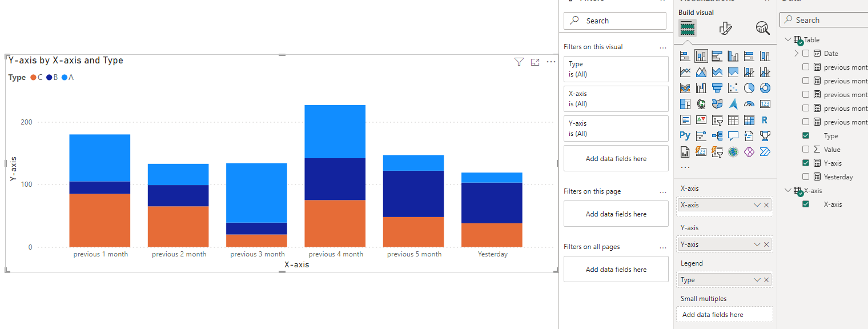Select the Pie chart visual
This screenshot has width=868, height=329.
pyautogui.click(x=749, y=88)
